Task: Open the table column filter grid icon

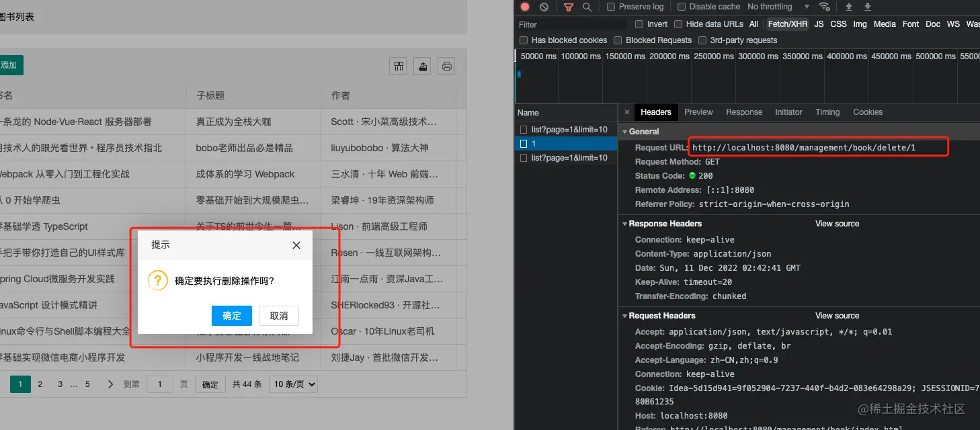Action: 399,65
